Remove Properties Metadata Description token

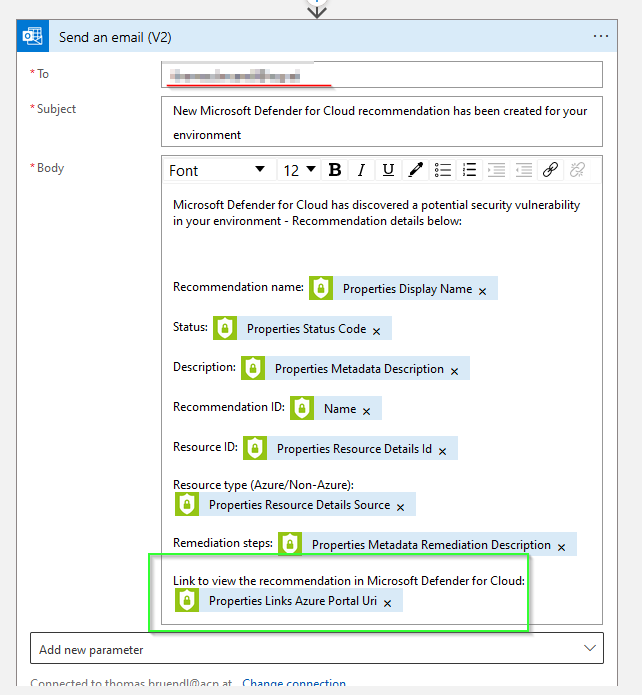454,371
